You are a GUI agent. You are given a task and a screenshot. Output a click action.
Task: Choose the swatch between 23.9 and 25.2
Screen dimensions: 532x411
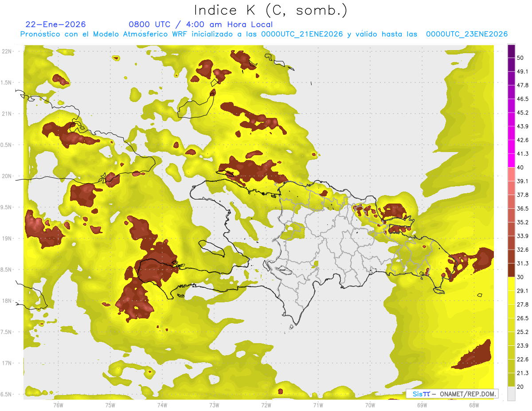tap(512, 339)
